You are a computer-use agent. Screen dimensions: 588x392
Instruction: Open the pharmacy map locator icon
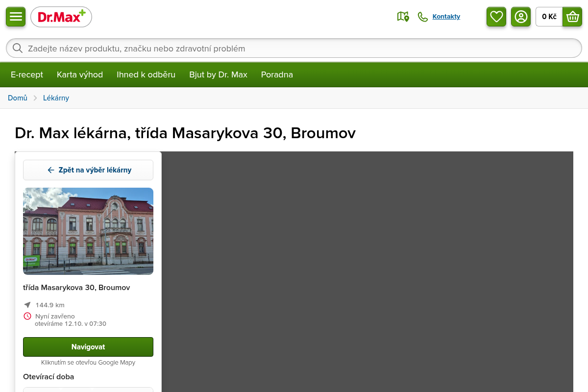click(x=403, y=17)
